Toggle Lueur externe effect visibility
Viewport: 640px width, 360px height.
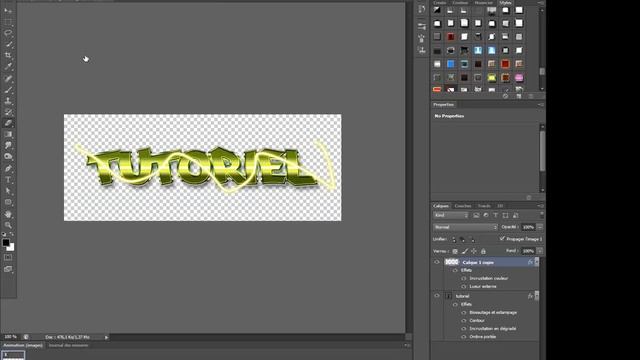(x=464, y=287)
